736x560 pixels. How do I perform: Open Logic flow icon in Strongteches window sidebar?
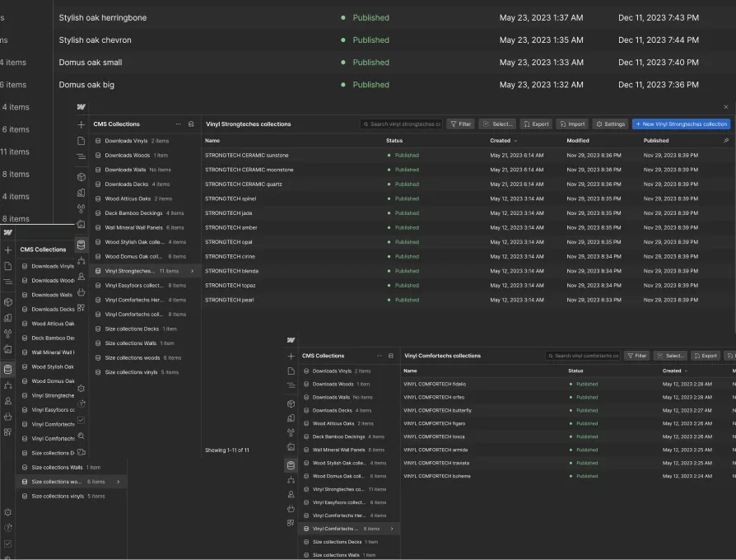click(x=82, y=260)
